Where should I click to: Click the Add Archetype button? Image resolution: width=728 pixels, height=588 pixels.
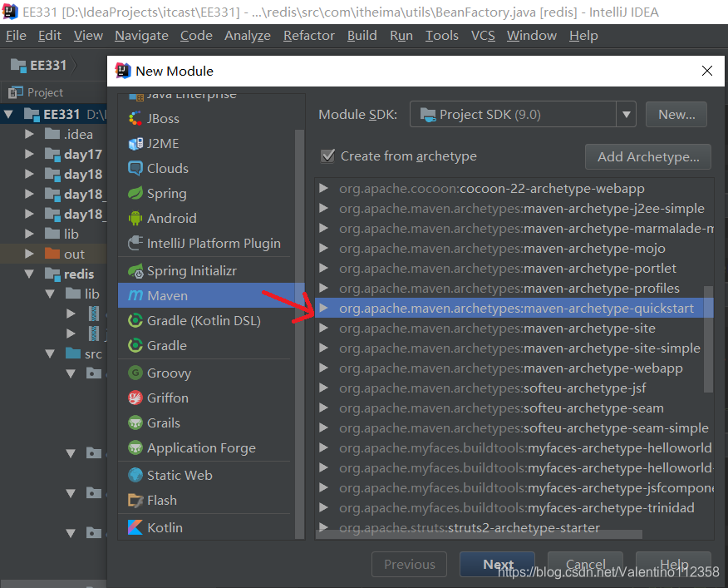click(x=648, y=157)
